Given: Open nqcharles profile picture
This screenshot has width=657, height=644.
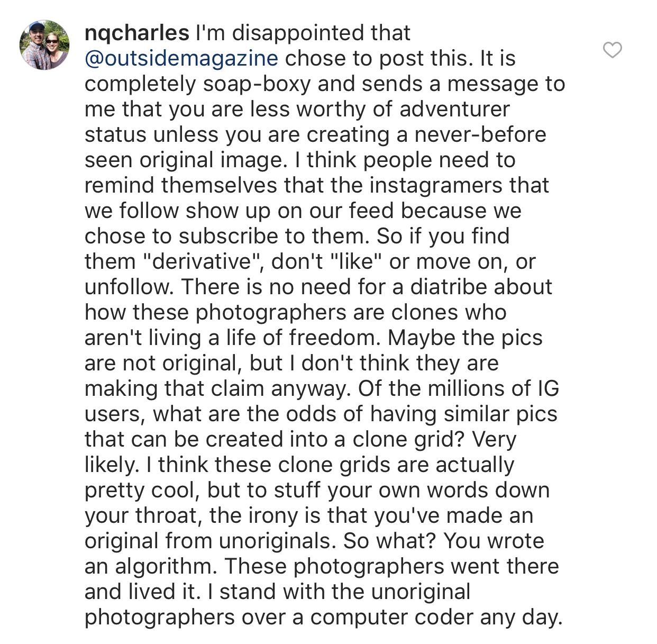Looking at the screenshot, I should coord(44,45).
